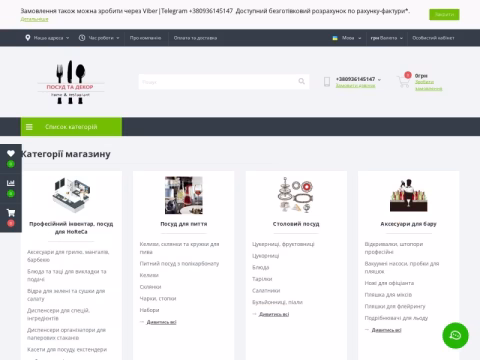This screenshot has height=360, width=480.
Task: Open 'Салатники' subcategory link
Action: pos(266,291)
